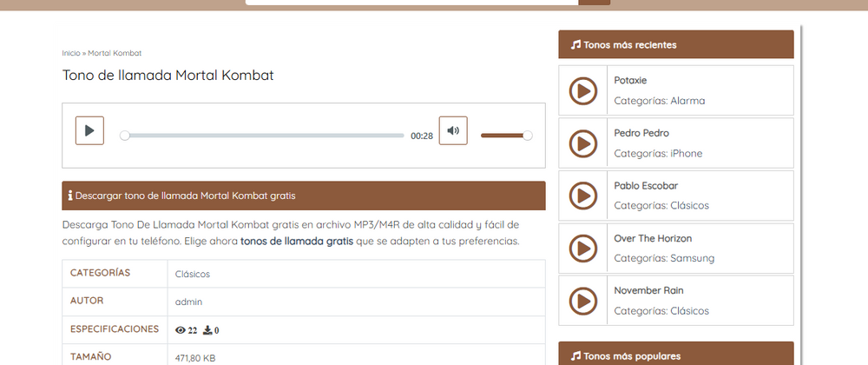Click the info icon in Descargar header
868x365 pixels.
click(70, 196)
